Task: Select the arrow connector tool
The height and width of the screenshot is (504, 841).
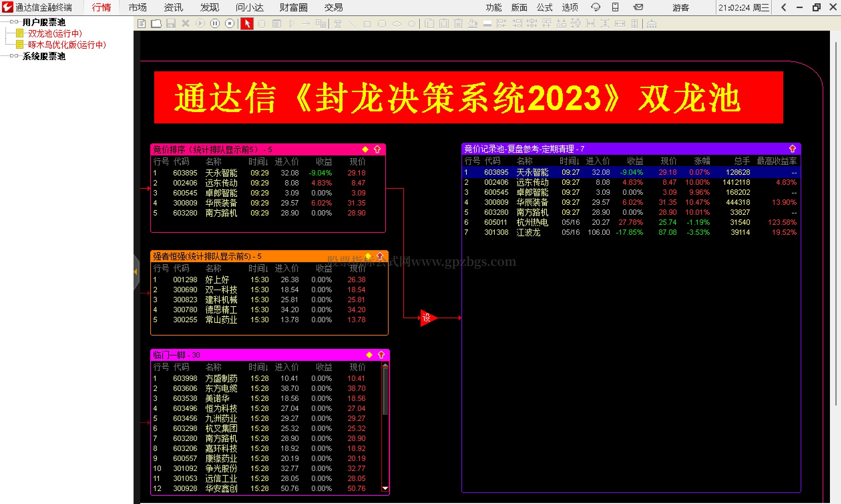Action: 305,24
